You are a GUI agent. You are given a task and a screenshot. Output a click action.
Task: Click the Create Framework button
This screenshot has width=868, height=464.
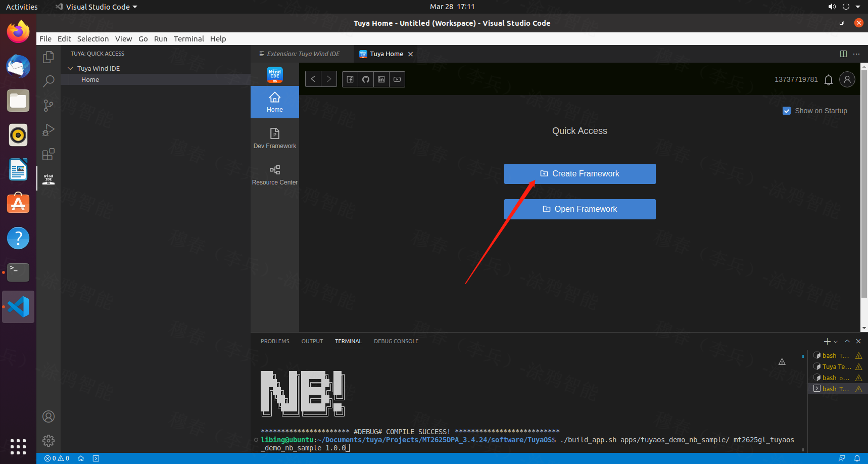580,174
